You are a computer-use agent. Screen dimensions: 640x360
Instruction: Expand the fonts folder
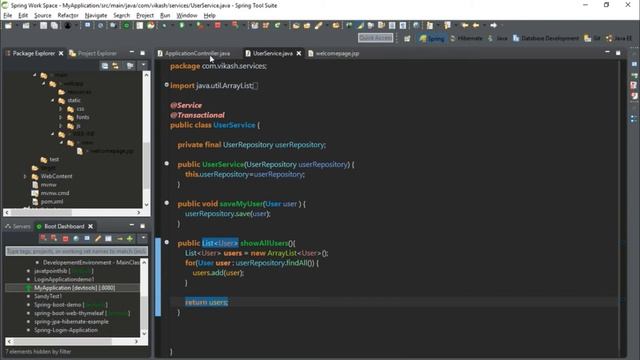coord(61,117)
